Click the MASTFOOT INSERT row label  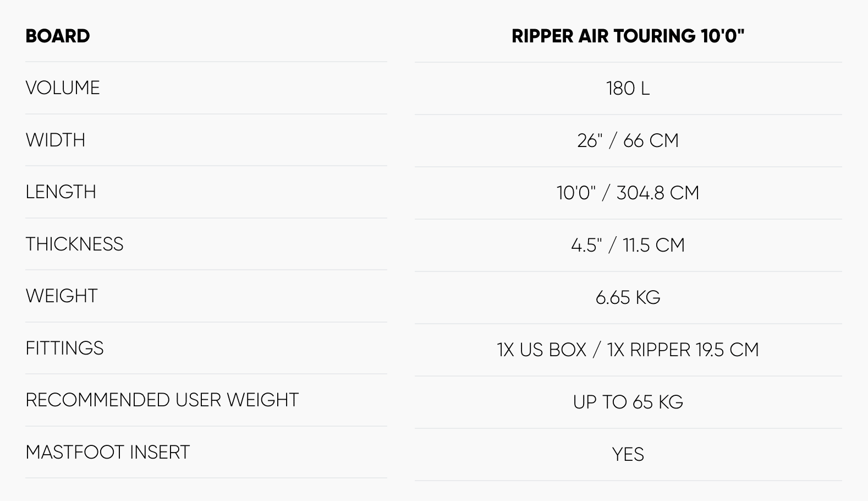(108, 453)
